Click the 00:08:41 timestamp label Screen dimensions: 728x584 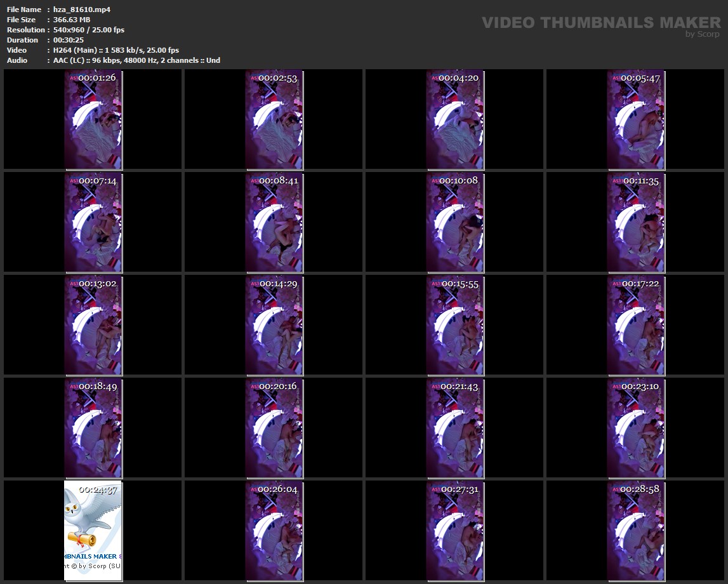click(278, 180)
